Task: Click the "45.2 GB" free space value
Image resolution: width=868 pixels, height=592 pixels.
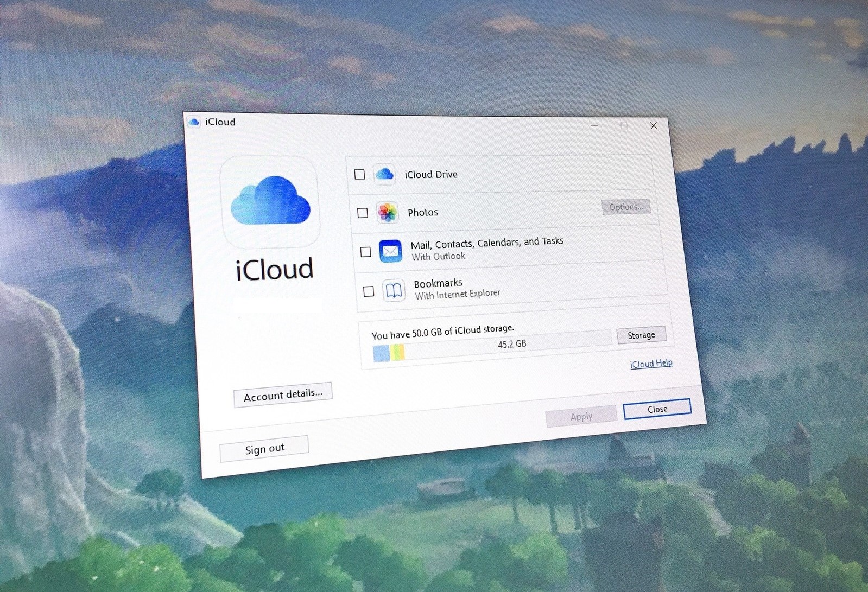Action: coord(512,344)
